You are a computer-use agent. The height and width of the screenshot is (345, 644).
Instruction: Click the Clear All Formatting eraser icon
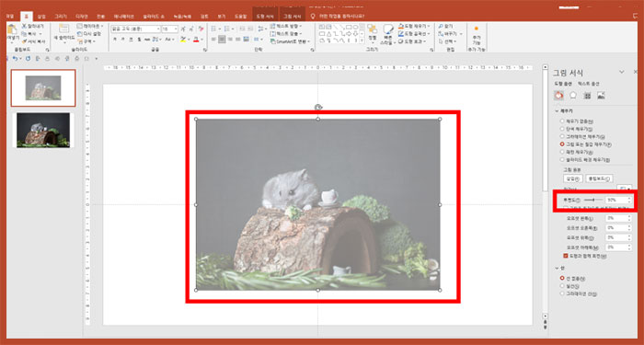[x=201, y=29]
